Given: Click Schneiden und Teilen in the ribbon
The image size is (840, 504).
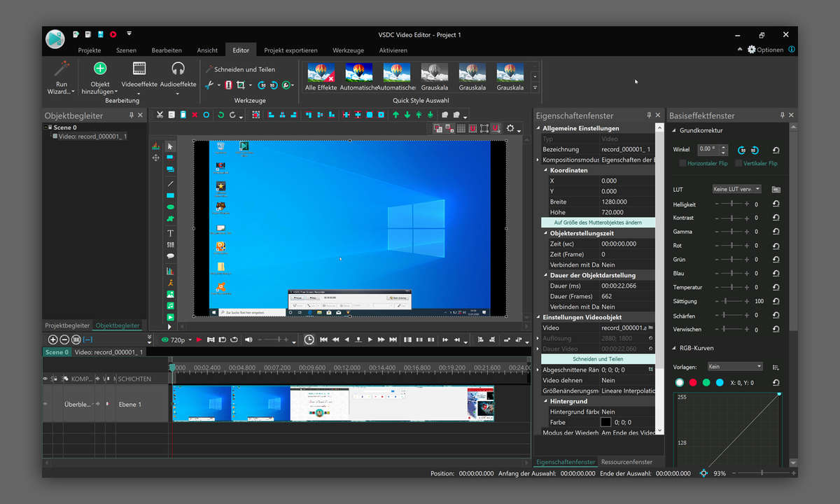Looking at the screenshot, I should point(240,69).
